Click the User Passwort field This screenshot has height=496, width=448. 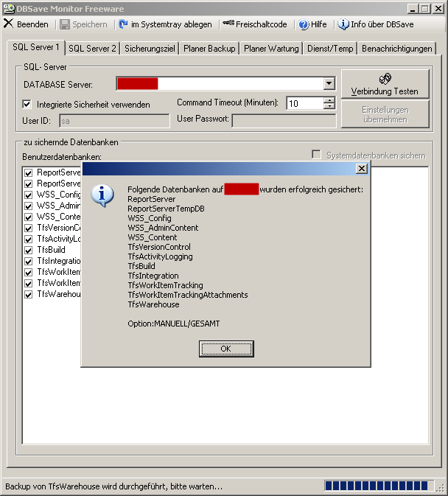click(x=284, y=121)
